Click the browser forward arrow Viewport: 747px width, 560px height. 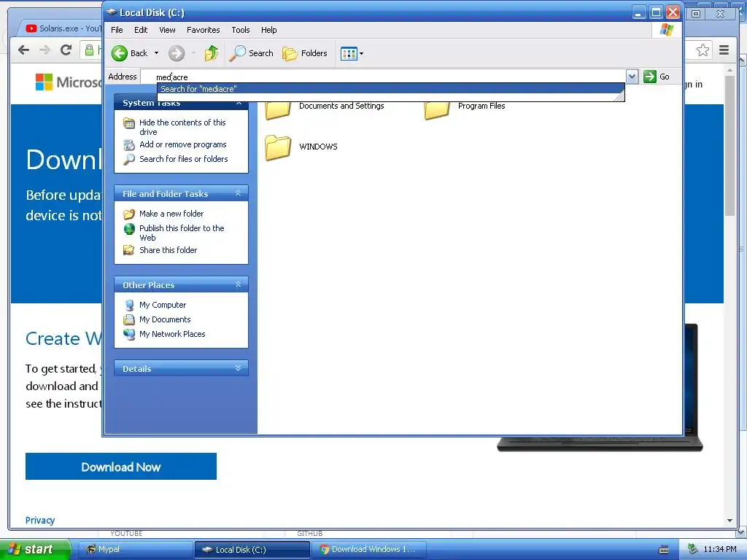(44, 50)
